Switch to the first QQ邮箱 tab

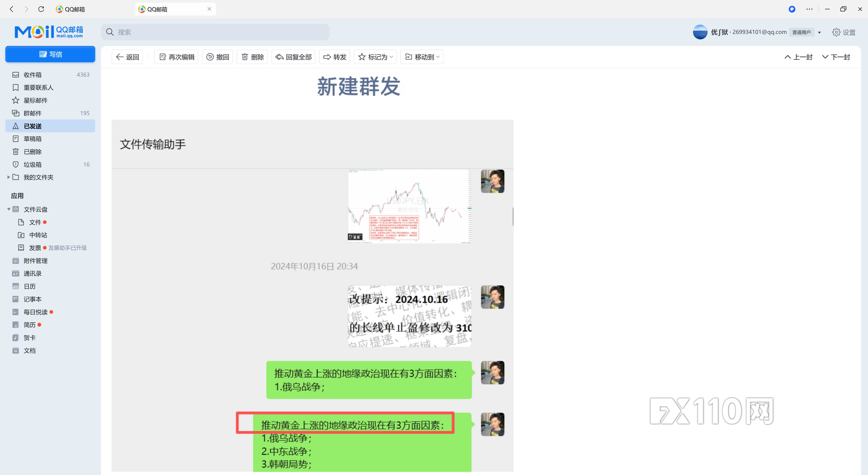[71, 9]
